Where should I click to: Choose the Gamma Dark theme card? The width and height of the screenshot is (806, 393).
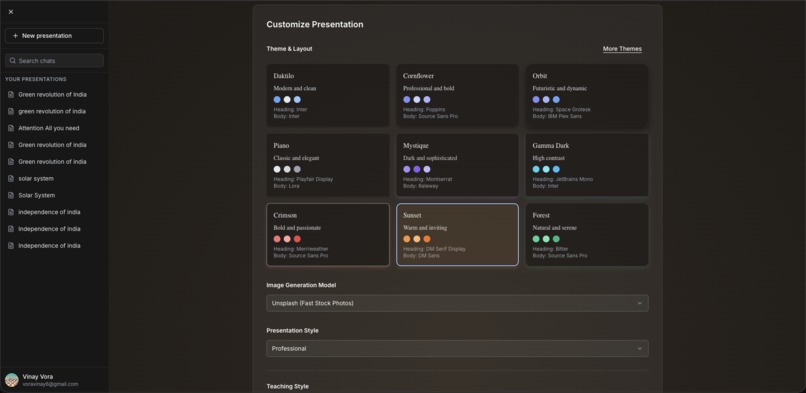[587, 165]
